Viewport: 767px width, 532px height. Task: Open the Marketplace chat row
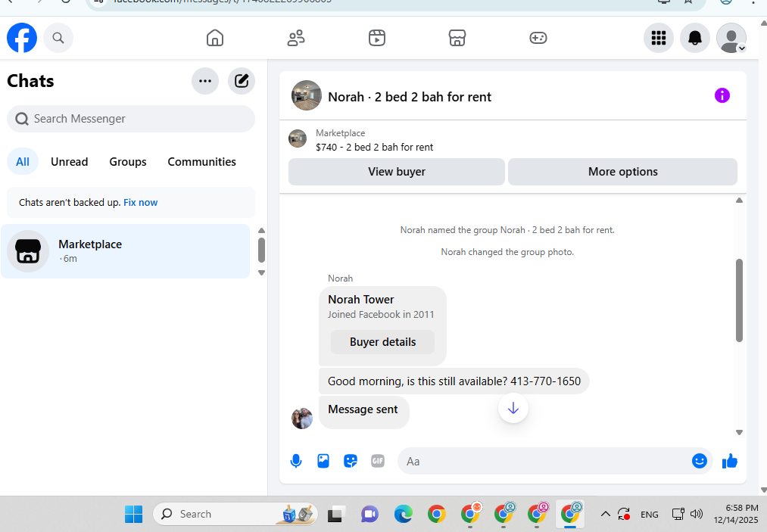click(125, 251)
